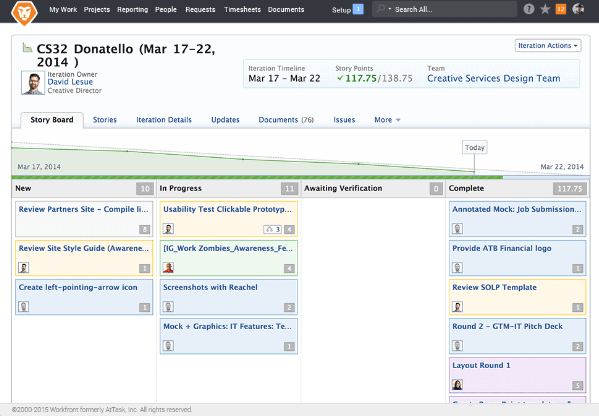Open the Iteration Details tab
Viewport: 599px width, 416px height.
(164, 120)
